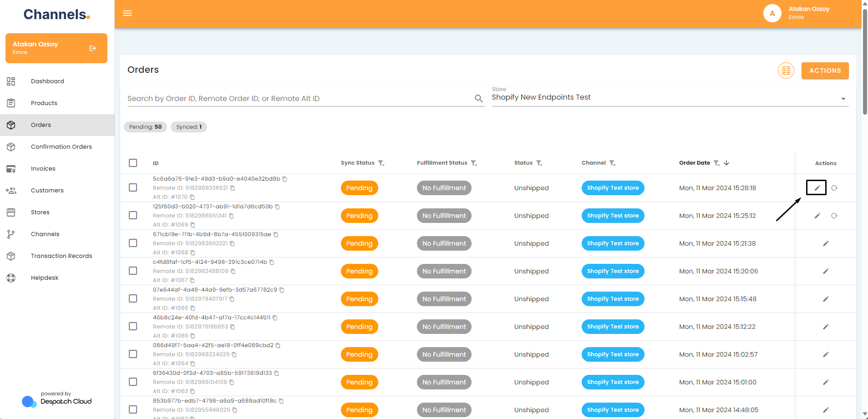Click Shopify Test store badge for #1069

[x=613, y=216]
